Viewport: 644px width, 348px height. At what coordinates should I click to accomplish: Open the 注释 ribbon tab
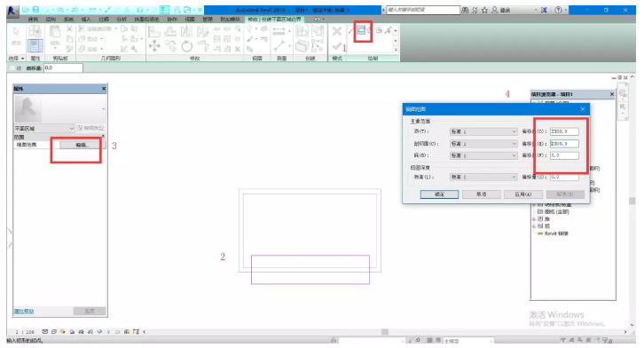[104, 20]
